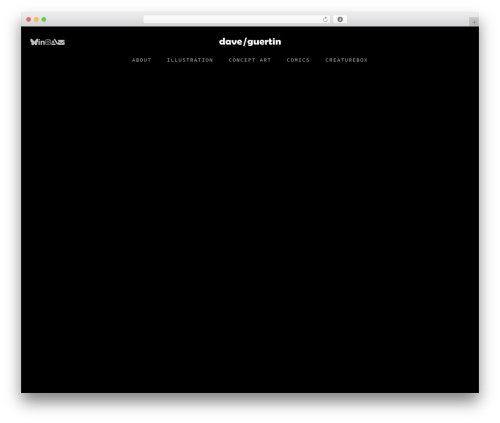The image size is (500, 423).
Task: Open the Illustration gallery
Action: click(x=190, y=60)
